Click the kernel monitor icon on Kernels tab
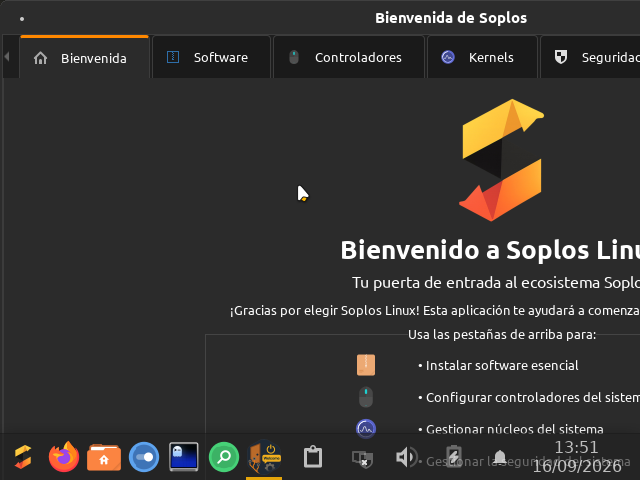Screen dimensions: 640x480 (x=448, y=57)
